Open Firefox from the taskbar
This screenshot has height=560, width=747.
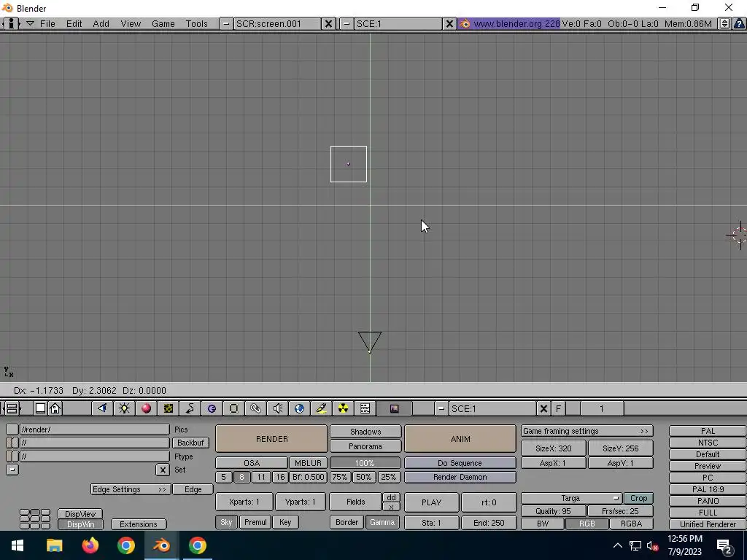tap(90, 545)
